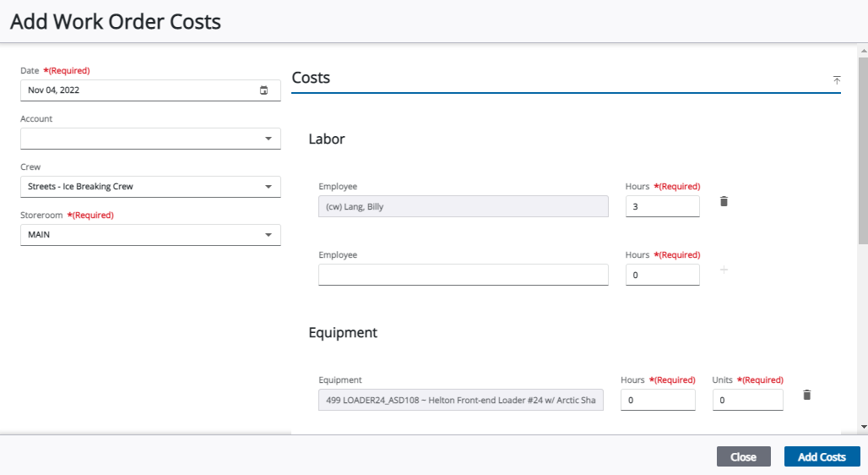The image size is (868, 475).
Task: Click the scroll up arrow on scrollbar
Action: coord(863,51)
